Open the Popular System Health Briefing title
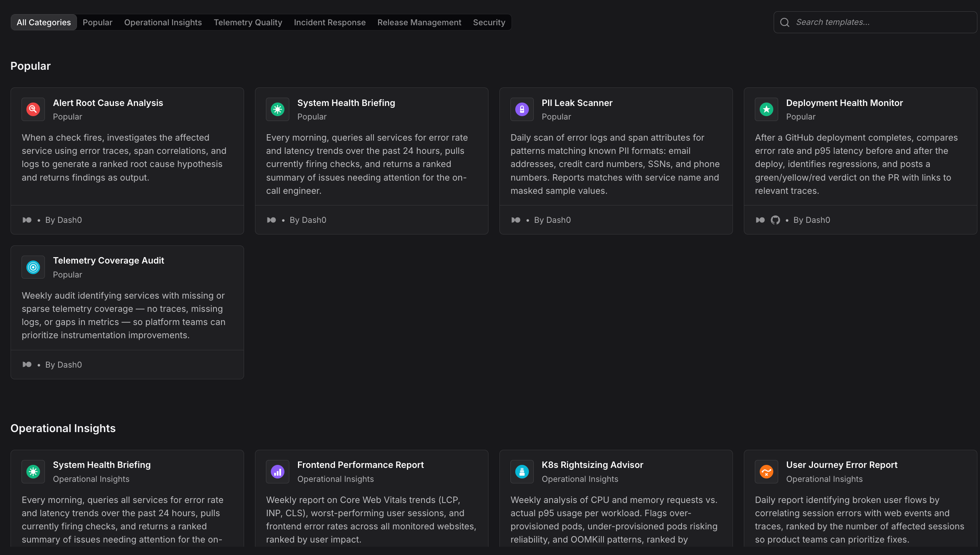The image size is (980, 555). click(x=346, y=103)
